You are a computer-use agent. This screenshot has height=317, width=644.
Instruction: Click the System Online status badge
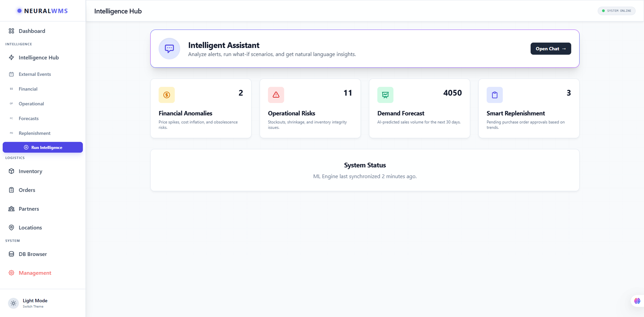coord(616,11)
